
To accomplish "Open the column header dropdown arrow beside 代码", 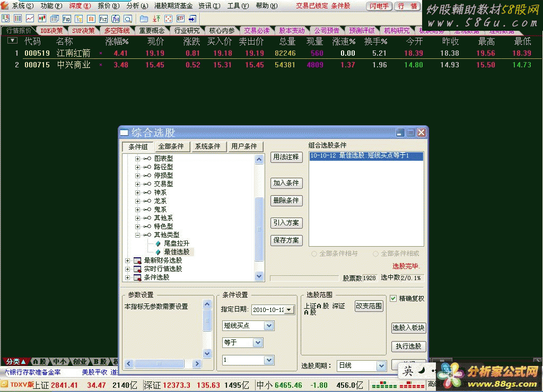I will point(13,40).
